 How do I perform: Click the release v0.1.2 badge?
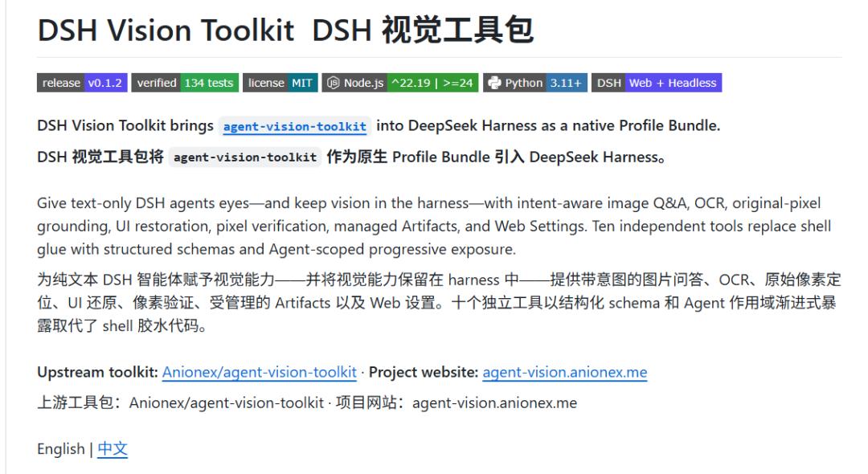(82, 83)
